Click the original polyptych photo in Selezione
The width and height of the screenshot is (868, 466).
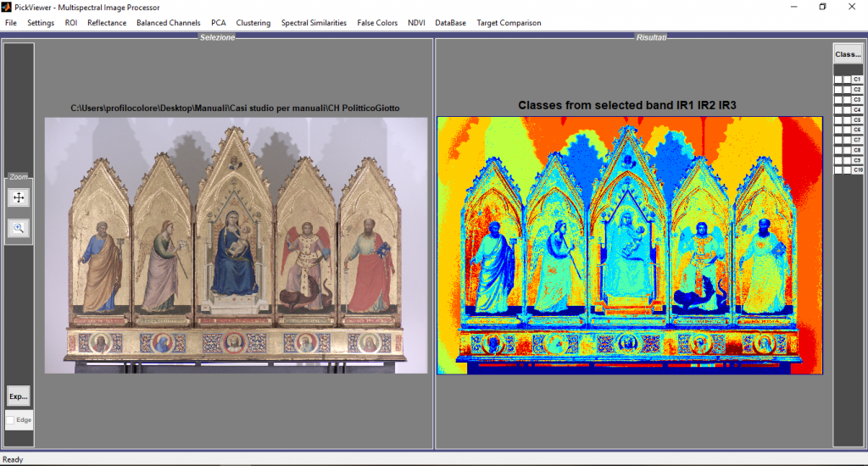click(236, 245)
